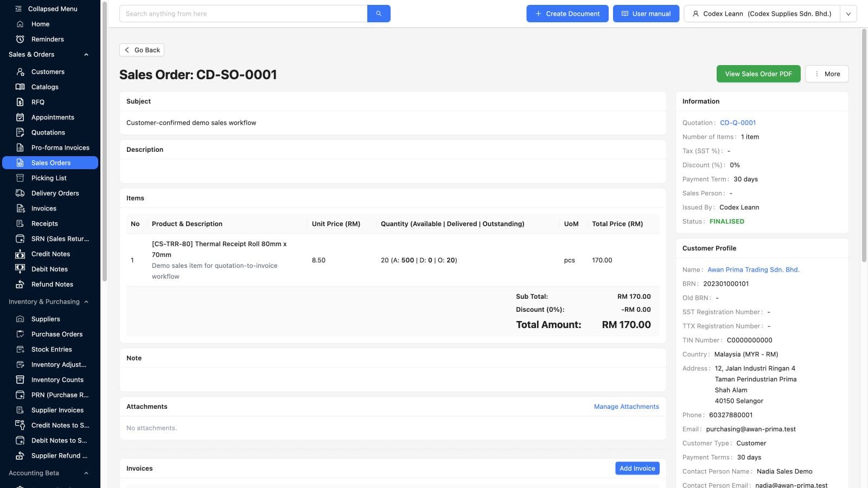Toggle the Collapsed Menu hamburger
The image size is (868, 488).
pyautogui.click(x=19, y=9)
